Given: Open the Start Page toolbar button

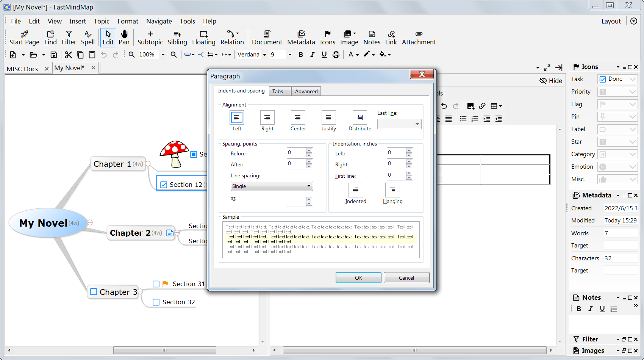Looking at the screenshot, I should pyautogui.click(x=24, y=38).
